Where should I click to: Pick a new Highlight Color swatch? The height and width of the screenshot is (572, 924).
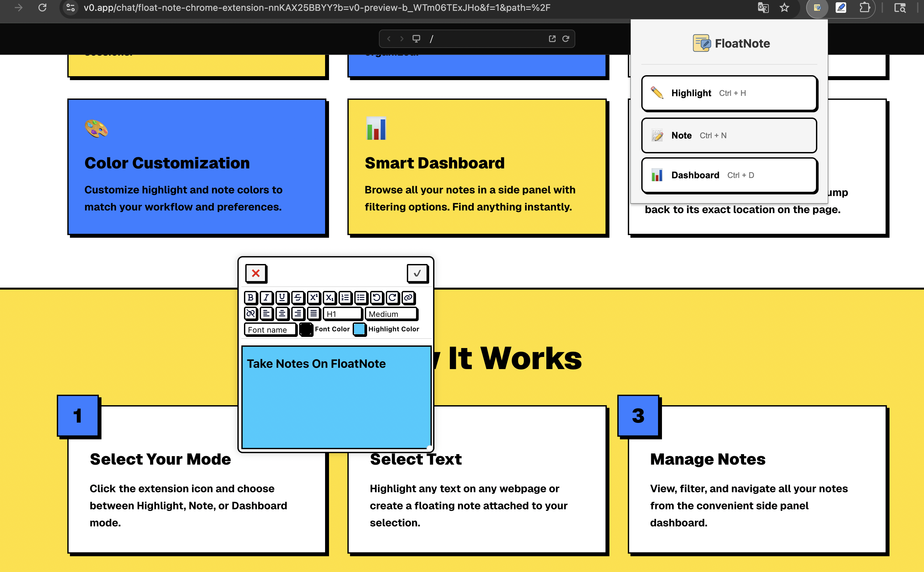tap(359, 329)
